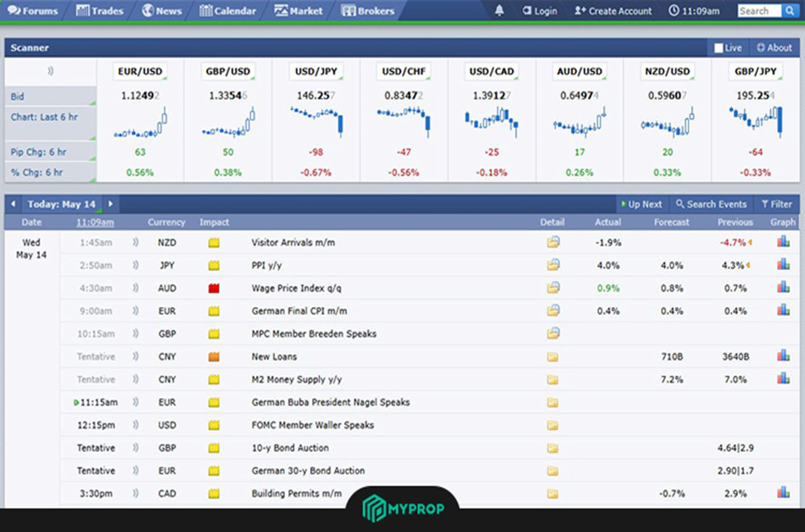Viewport: 805px width, 532px height.
Task: Open detail folder for German Final CPI
Action: [x=553, y=311]
